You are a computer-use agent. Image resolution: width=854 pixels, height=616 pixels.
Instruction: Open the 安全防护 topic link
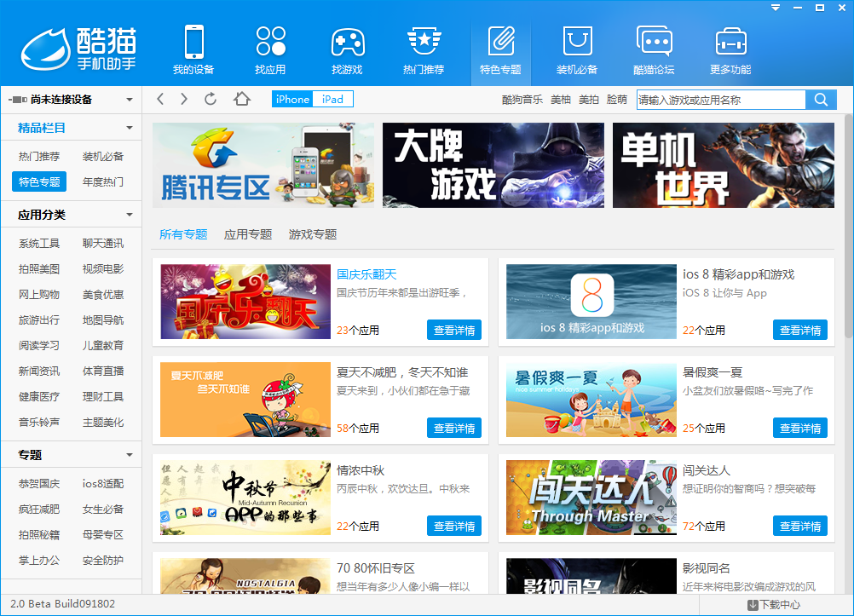point(103,561)
